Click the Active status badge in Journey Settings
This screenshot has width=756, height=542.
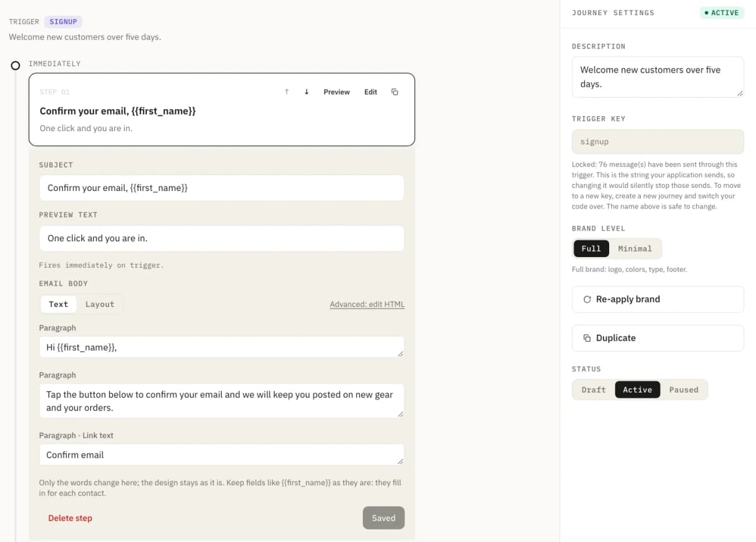(x=721, y=13)
